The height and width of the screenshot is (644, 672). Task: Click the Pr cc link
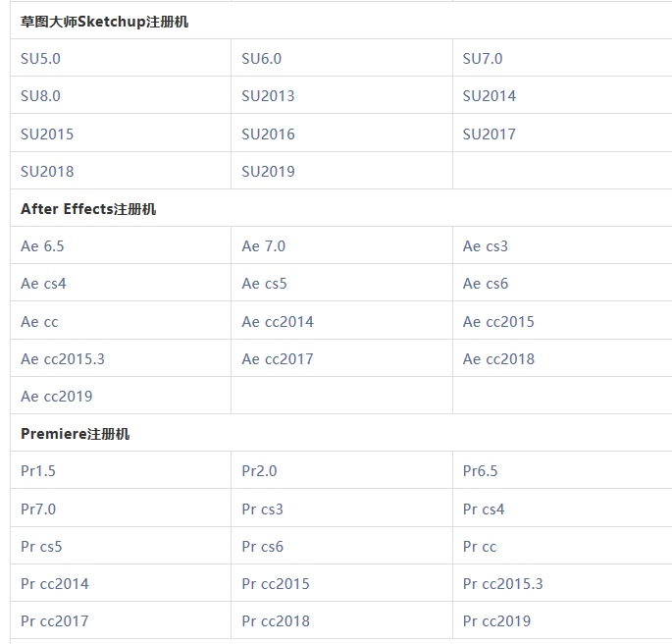point(480,547)
